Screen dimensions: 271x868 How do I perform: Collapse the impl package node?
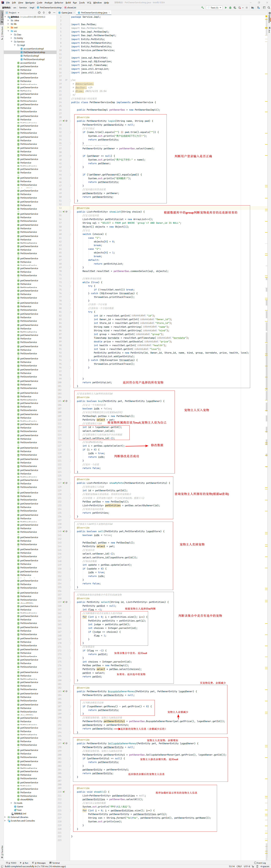(15, 45)
